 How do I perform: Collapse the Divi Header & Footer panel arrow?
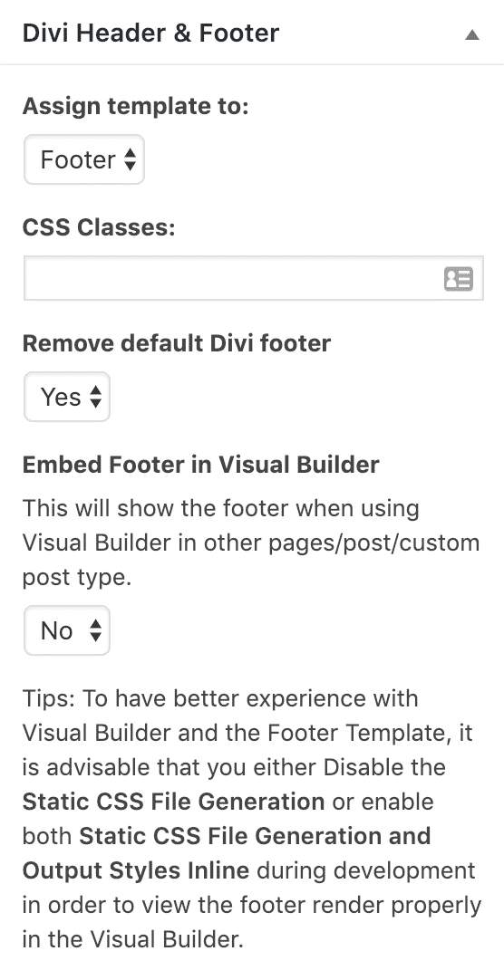tap(472, 35)
